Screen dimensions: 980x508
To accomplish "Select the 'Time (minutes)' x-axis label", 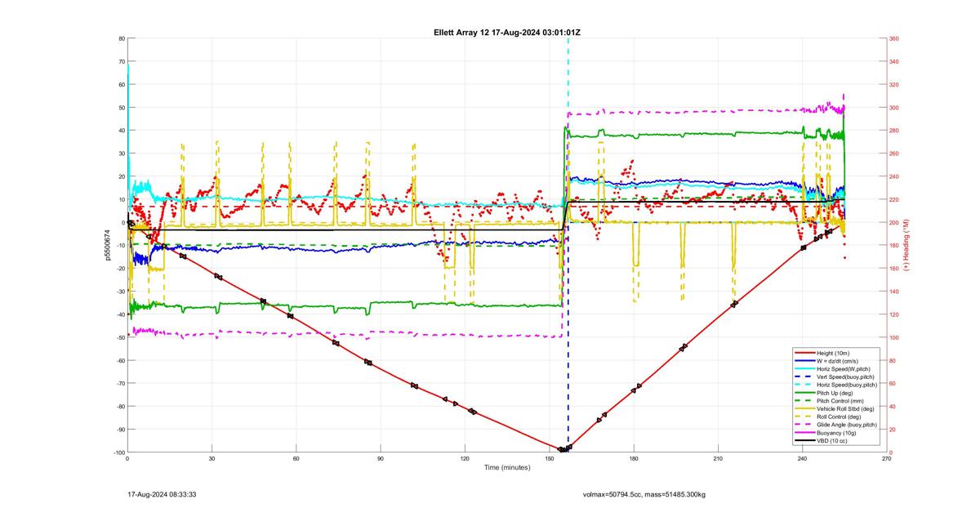I will point(507,467).
